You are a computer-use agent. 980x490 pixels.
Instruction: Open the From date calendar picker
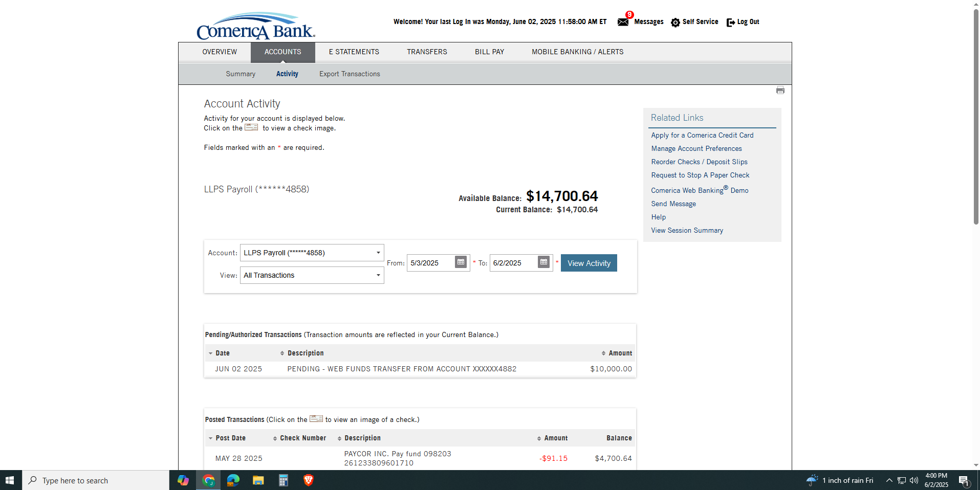coord(461,262)
